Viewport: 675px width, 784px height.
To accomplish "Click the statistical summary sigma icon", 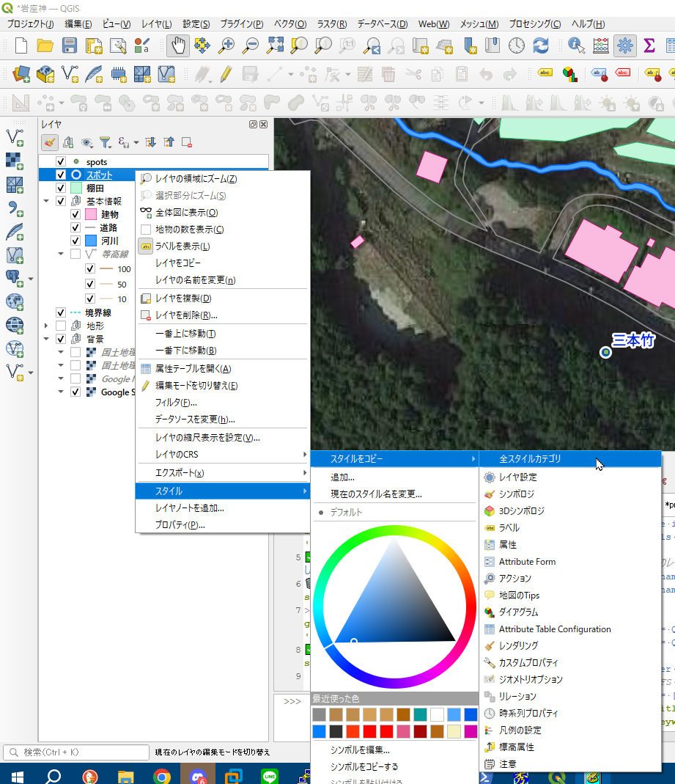I will (x=649, y=45).
